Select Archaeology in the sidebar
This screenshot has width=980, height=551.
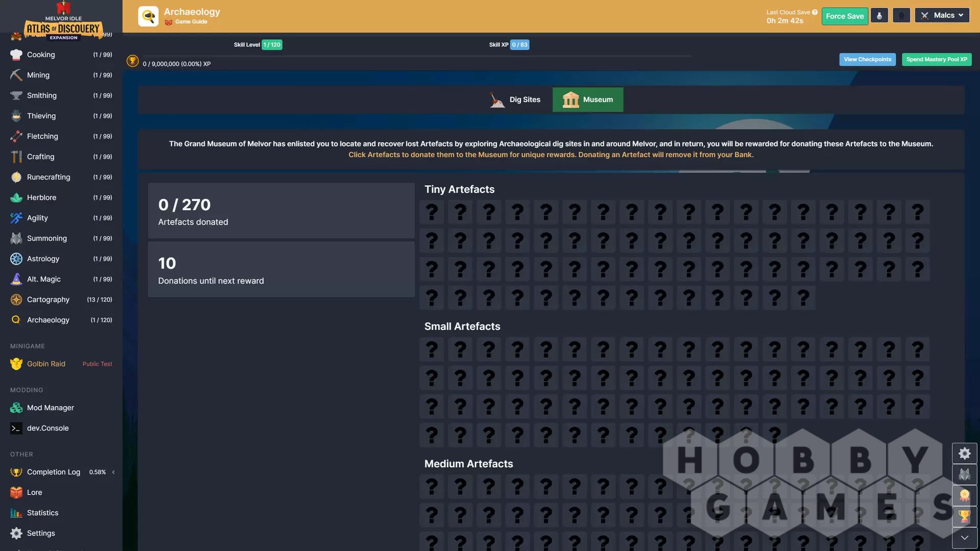click(61, 320)
